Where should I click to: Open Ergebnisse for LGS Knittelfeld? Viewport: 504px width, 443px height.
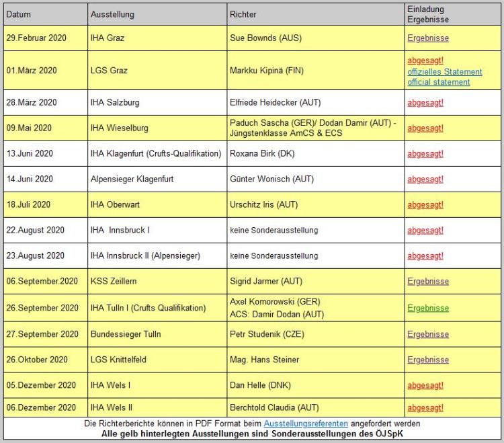click(427, 360)
